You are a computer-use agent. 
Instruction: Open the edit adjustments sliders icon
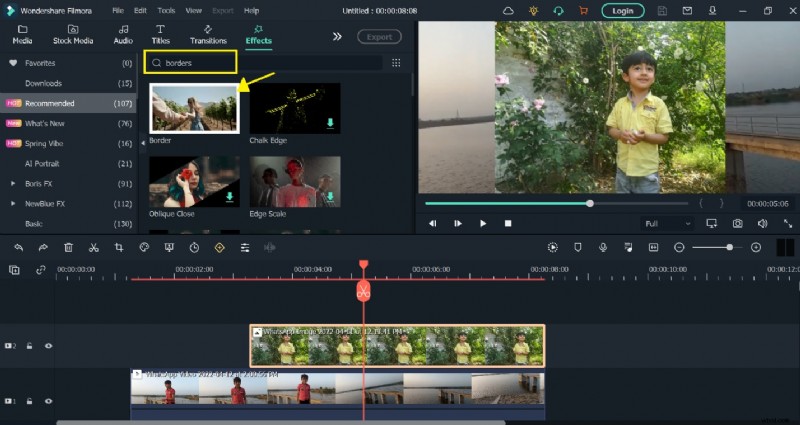click(245, 247)
